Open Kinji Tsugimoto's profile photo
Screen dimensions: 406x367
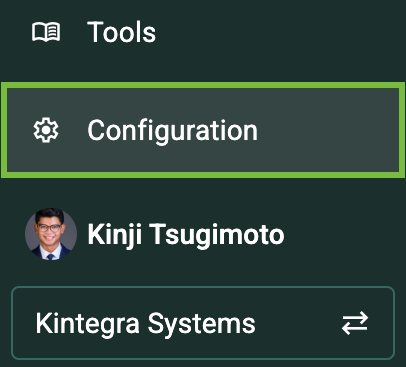[51, 234]
